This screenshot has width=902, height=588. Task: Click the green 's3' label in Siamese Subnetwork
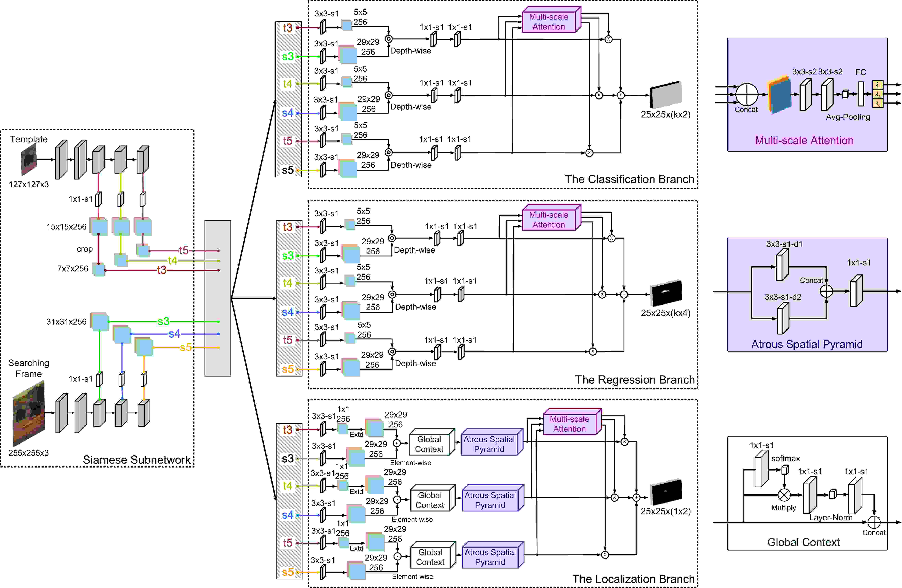click(163, 321)
